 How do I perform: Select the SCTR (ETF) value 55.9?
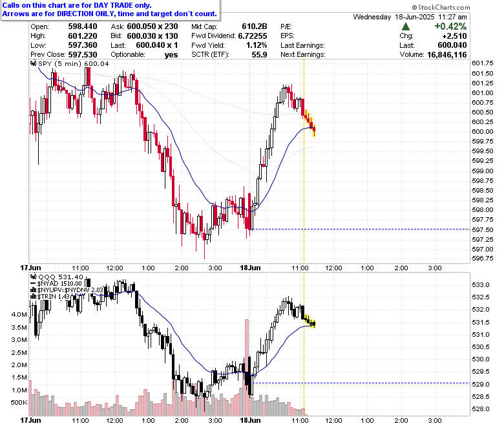coord(259,55)
